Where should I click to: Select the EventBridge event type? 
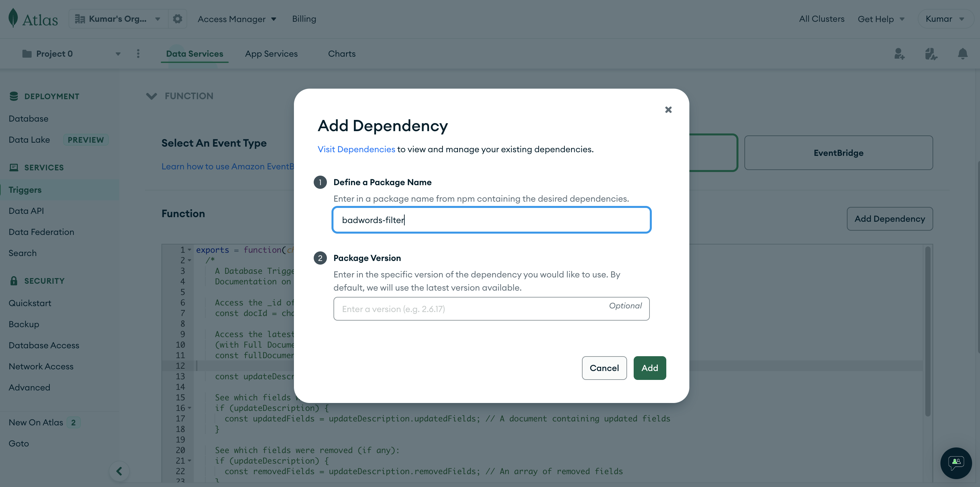point(838,153)
